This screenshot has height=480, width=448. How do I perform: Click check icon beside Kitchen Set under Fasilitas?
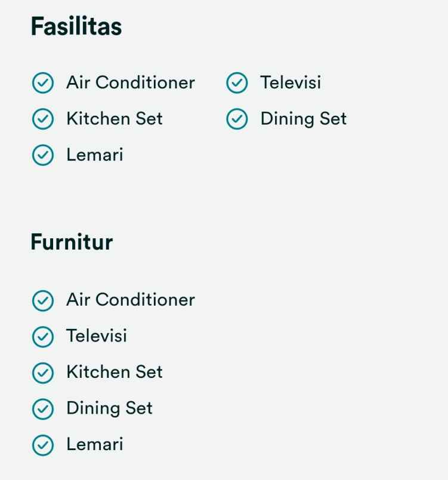point(42,119)
